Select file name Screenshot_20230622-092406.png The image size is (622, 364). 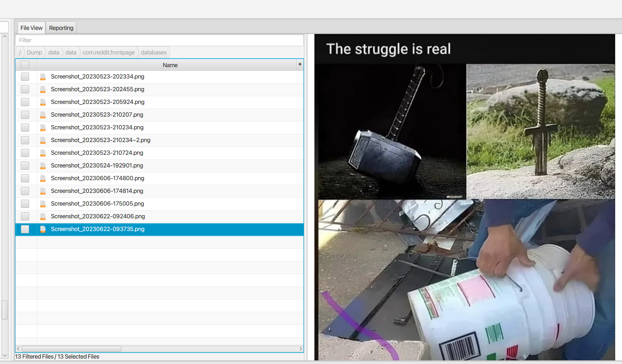click(x=98, y=216)
